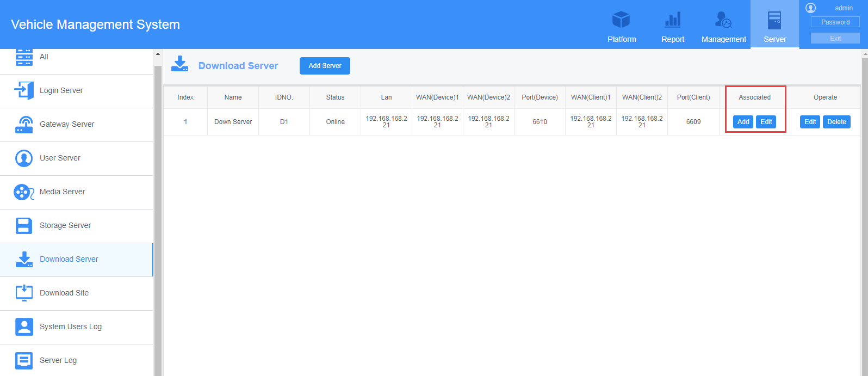
Task: Select Login Server in sidebar menu
Action: pos(76,90)
